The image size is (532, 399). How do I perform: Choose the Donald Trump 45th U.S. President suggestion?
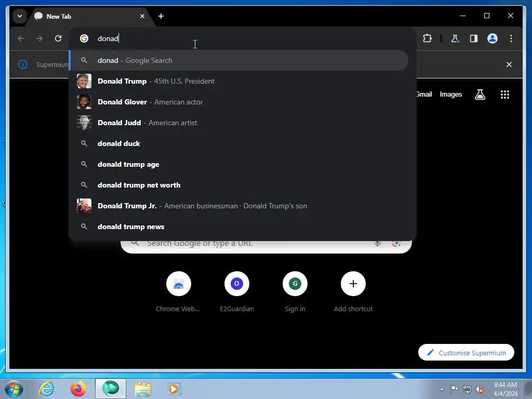(x=239, y=81)
